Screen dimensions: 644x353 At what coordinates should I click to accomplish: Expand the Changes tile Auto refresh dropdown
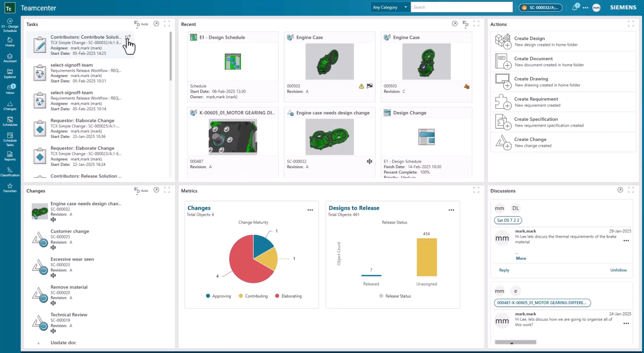(x=141, y=191)
